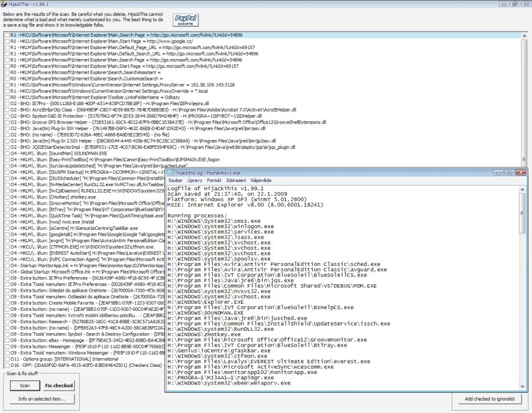Viewport: 532px width, 413px height.
Task: Click the Notepad icon of hijackthis.log window
Action: tap(171, 173)
